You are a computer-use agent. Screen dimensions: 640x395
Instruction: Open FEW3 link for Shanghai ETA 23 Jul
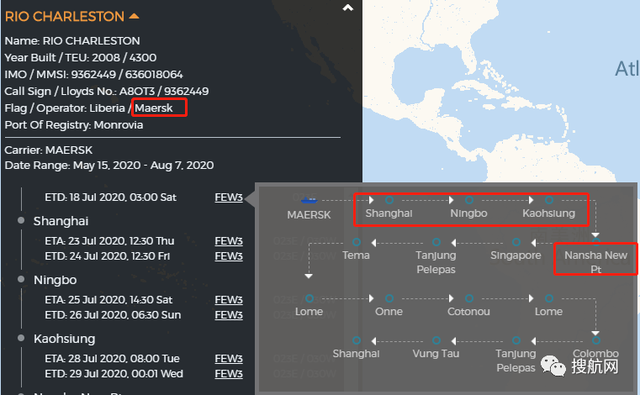(229, 241)
